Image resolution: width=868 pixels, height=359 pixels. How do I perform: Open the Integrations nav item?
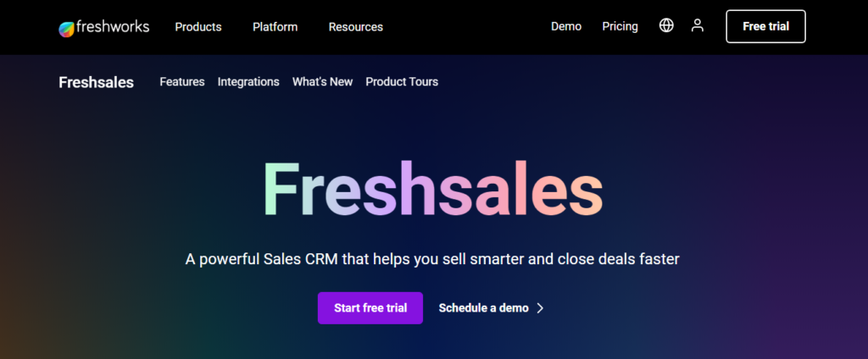pyautogui.click(x=248, y=82)
